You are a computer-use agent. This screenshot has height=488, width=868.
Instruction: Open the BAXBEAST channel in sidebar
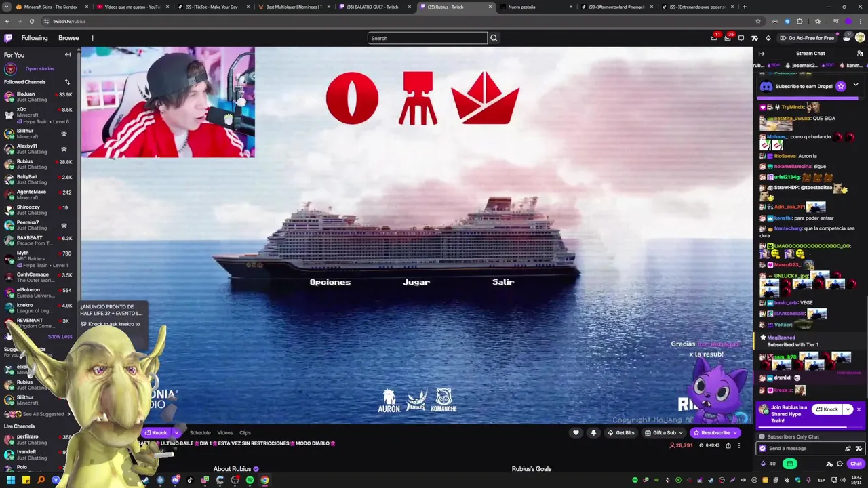tap(38, 241)
